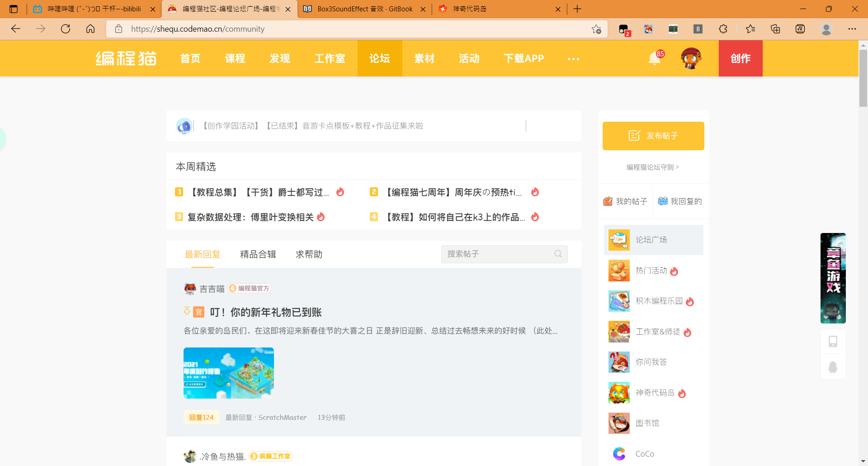Switch to 最新回复 tab

[x=203, y=254]
